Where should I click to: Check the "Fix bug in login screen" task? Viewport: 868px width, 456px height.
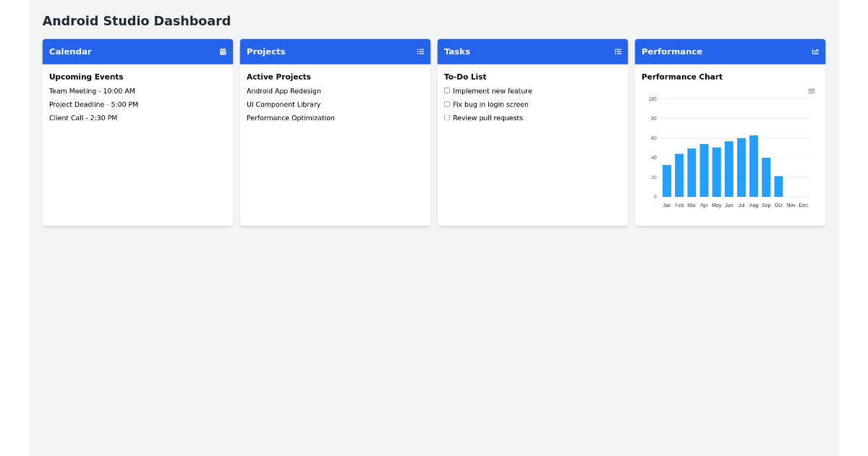click(447, 104)
